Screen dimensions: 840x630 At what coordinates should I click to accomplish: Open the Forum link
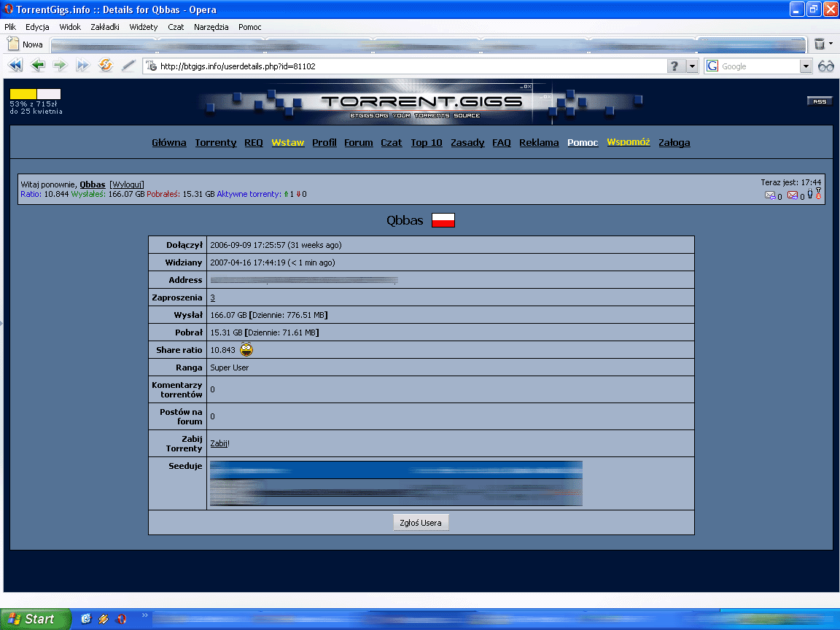point(359,142)
